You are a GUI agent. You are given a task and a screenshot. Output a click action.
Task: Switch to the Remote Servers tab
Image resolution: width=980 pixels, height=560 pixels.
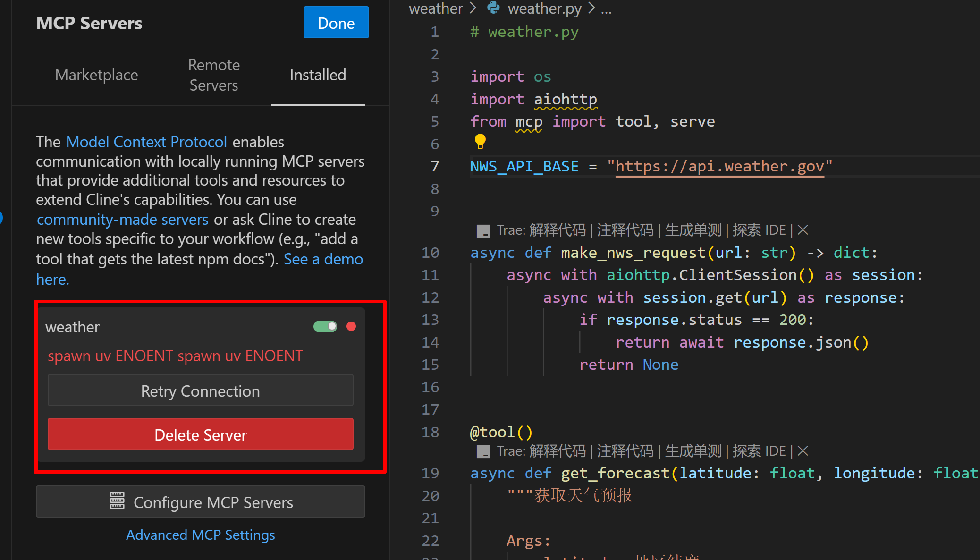pyautogui.click(x=214, y=75)
